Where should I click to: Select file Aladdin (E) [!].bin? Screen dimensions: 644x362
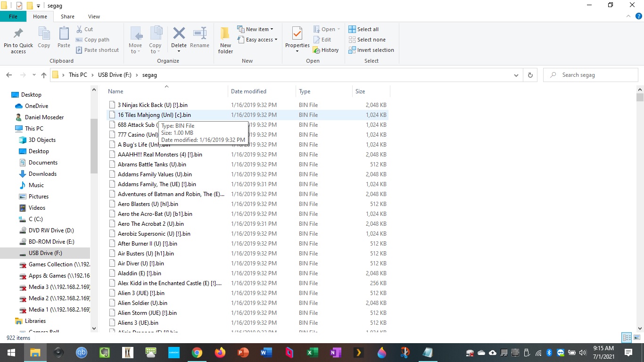[x=140, y=273]
